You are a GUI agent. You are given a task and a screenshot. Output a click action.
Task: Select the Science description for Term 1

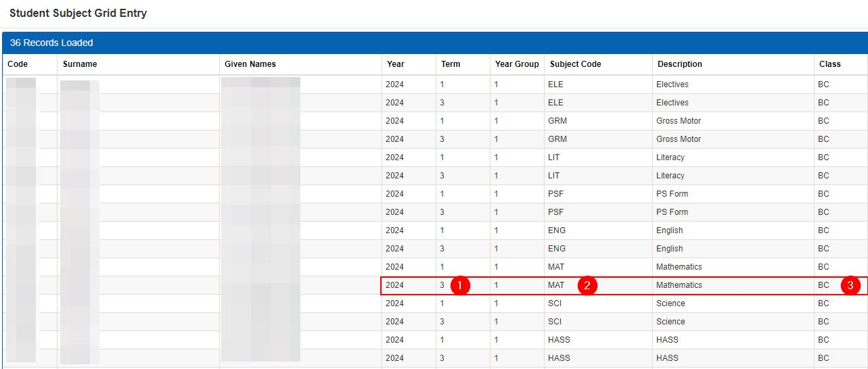click(670, 303)
